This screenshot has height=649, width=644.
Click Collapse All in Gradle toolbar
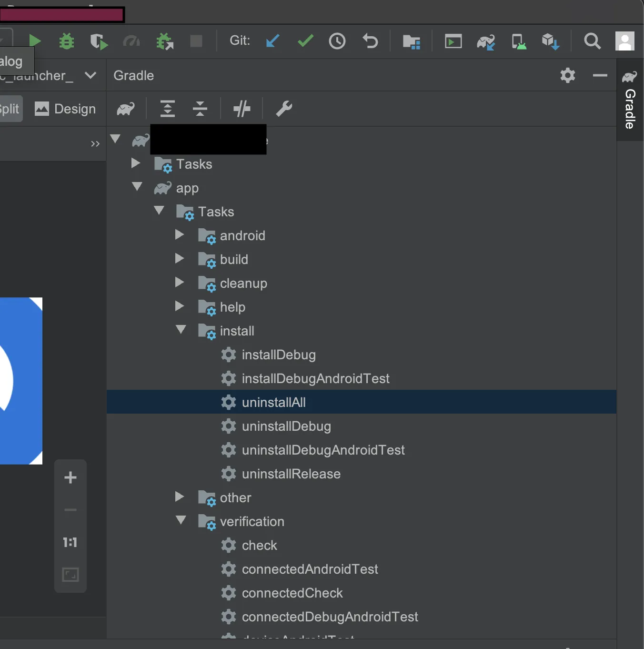(200, 109)
